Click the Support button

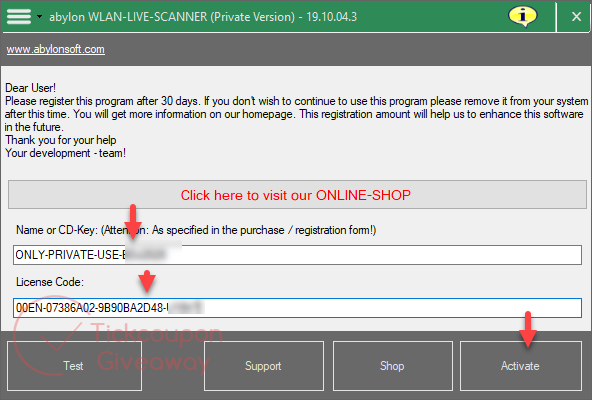click(264, 366)
